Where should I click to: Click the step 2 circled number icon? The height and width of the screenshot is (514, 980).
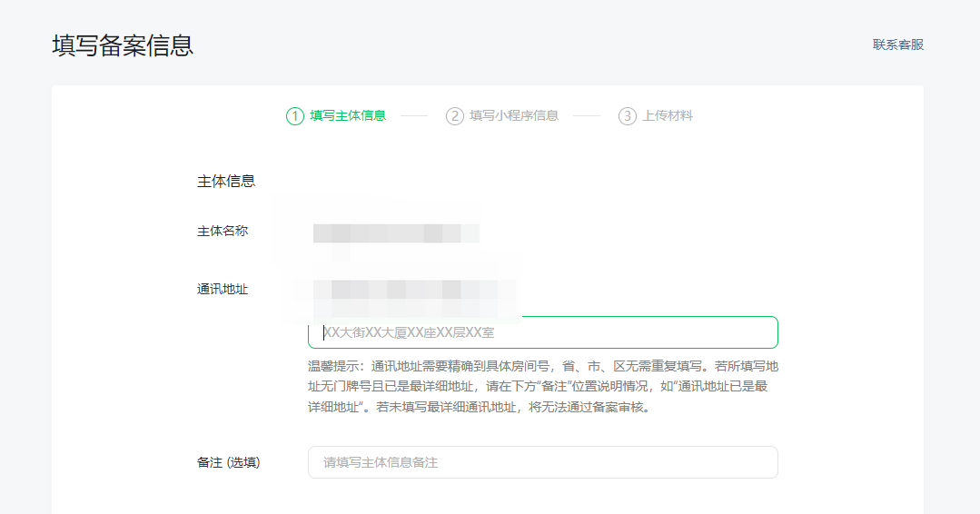point(454,116)
